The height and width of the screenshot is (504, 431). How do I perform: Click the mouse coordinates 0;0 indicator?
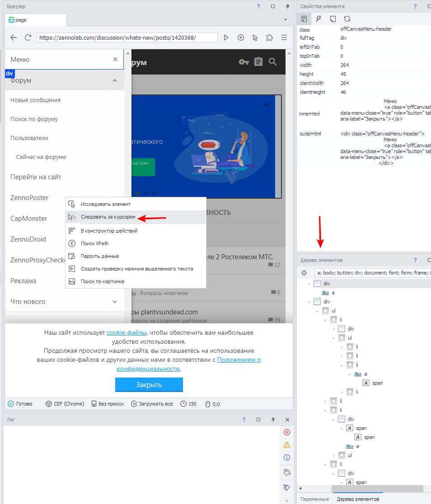213,404
